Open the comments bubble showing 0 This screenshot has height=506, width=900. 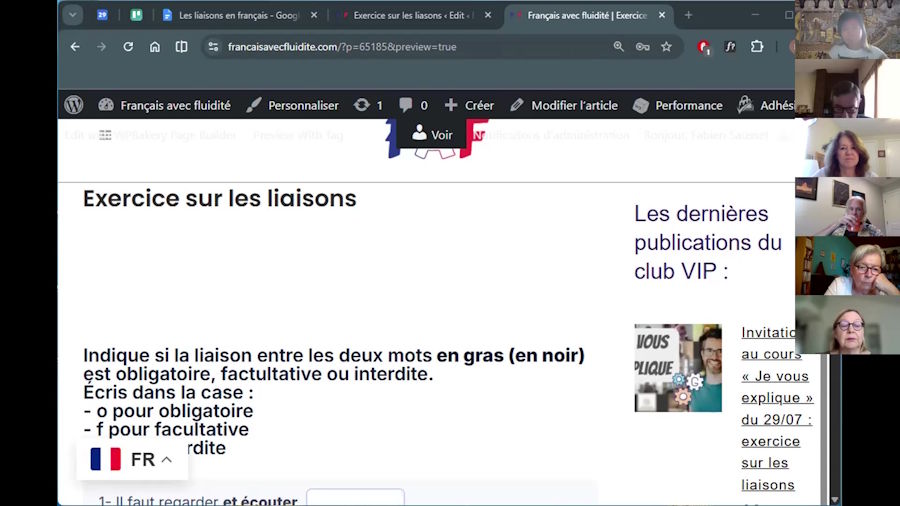click(413, 105)
